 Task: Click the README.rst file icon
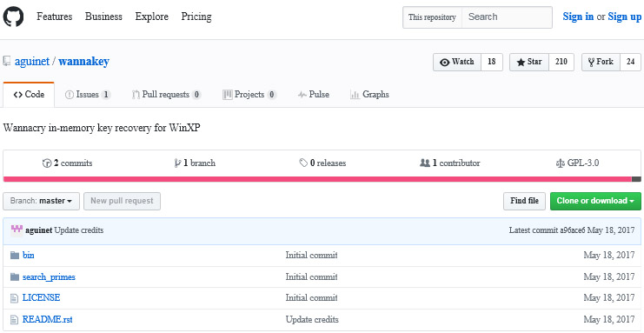[x=15, y=319]
